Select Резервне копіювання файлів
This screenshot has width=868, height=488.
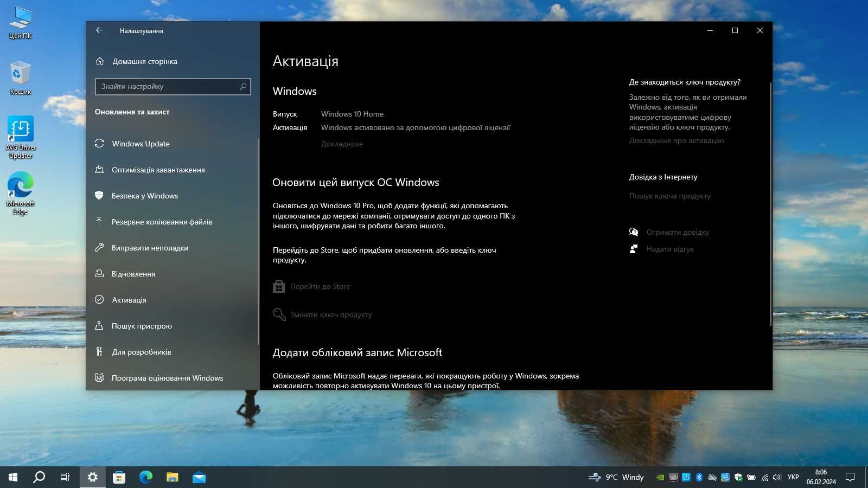point(162,222)
